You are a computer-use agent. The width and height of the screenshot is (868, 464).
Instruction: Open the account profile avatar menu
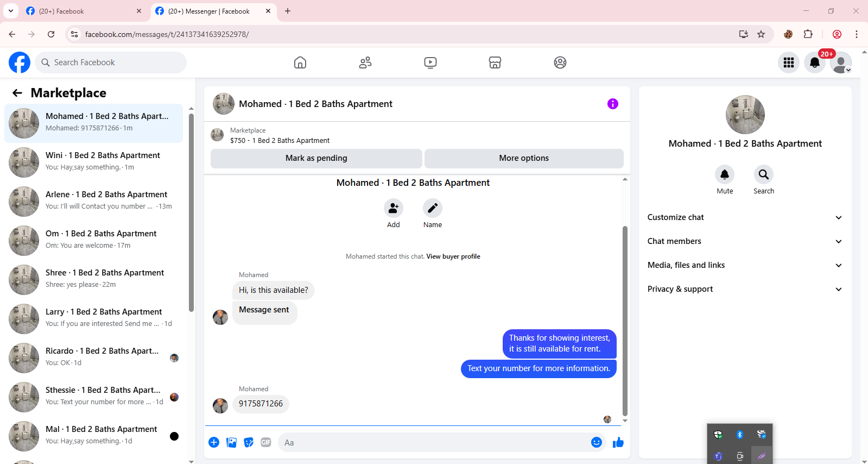(841, 62)
